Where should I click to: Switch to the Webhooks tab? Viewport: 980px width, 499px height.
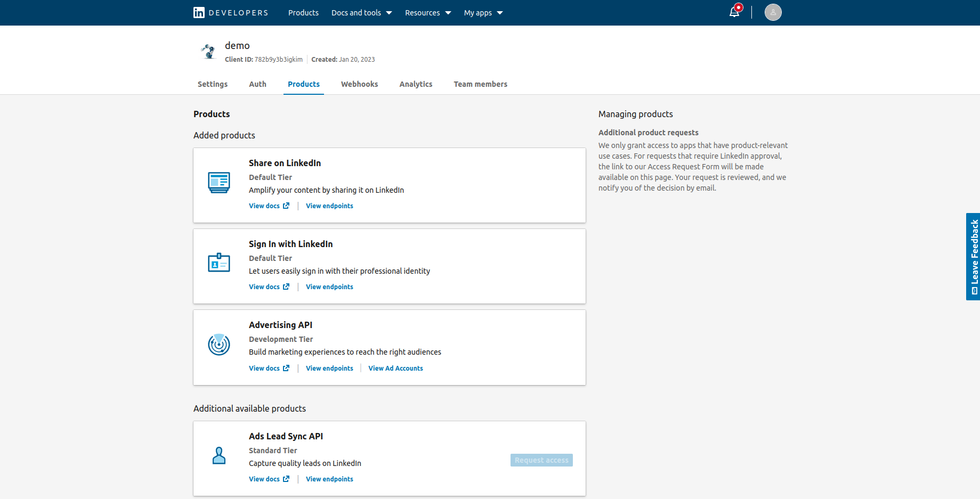(x=360, y=84)
